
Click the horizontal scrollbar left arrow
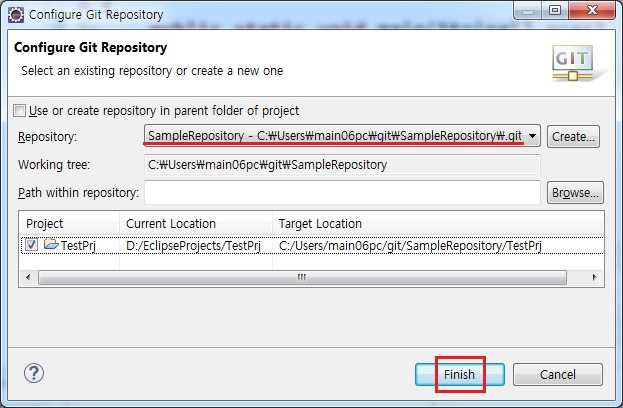28,277
